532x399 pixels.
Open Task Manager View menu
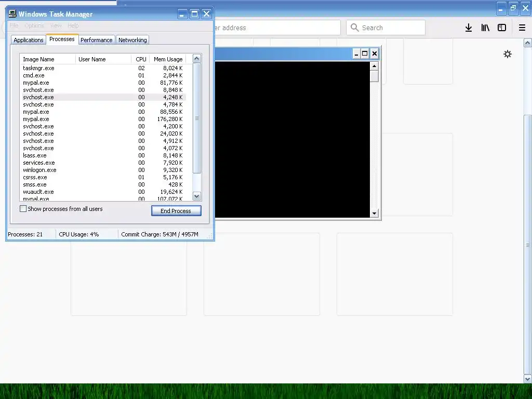[56, 25]
